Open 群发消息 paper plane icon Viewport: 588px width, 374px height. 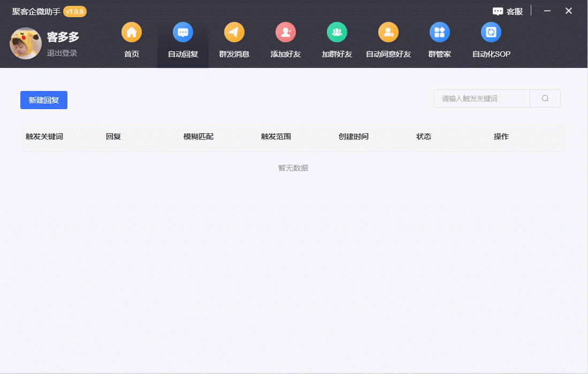pos(234,32)
